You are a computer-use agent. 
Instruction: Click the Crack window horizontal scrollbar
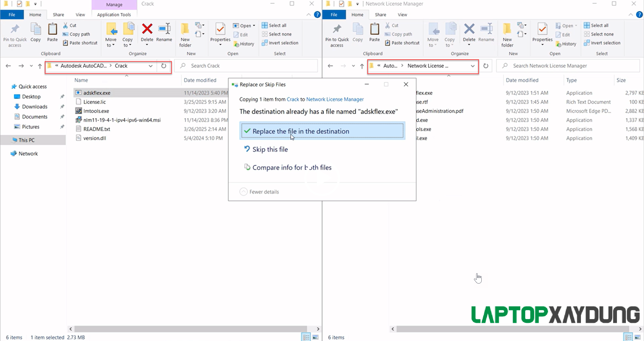coord(190,329)
